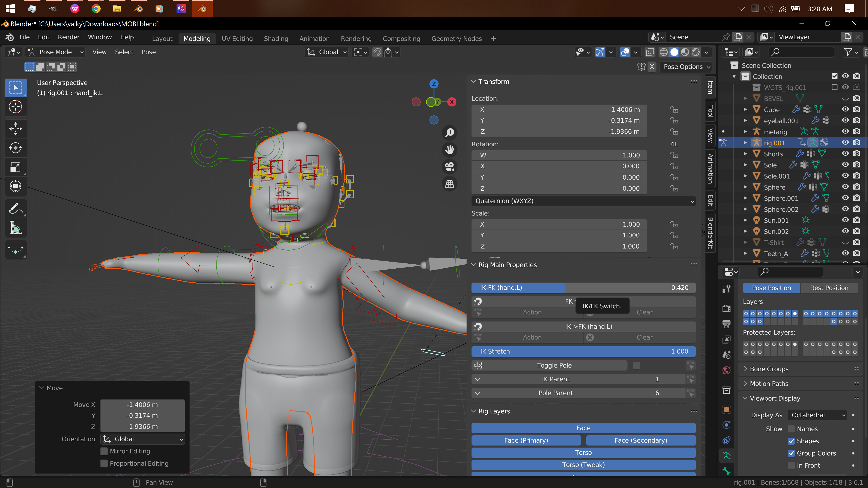
Task: Select the Breakdowner pose tool
Action: pyautogui.click(x=16, y=250)
